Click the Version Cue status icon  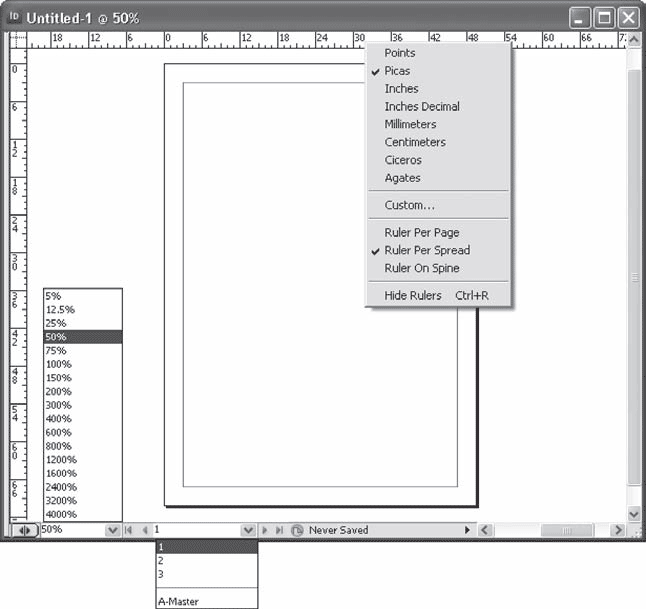point(297,530)
